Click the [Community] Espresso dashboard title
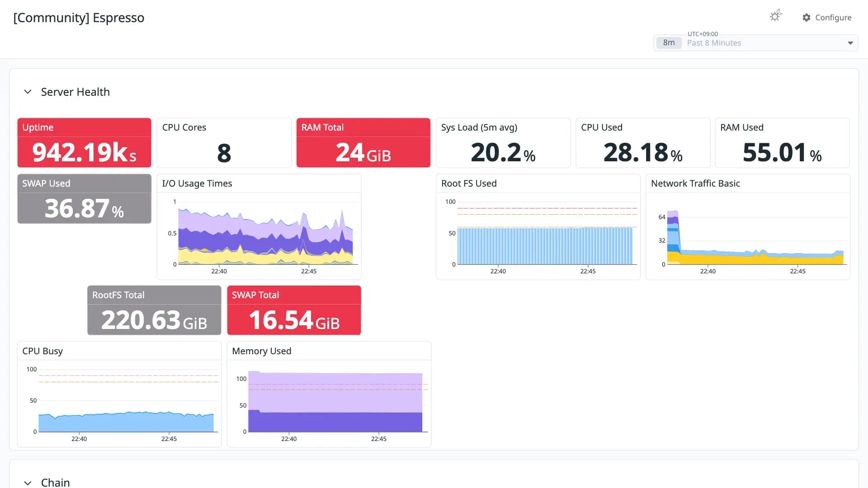Screen dimensions: 868x488 79,18
